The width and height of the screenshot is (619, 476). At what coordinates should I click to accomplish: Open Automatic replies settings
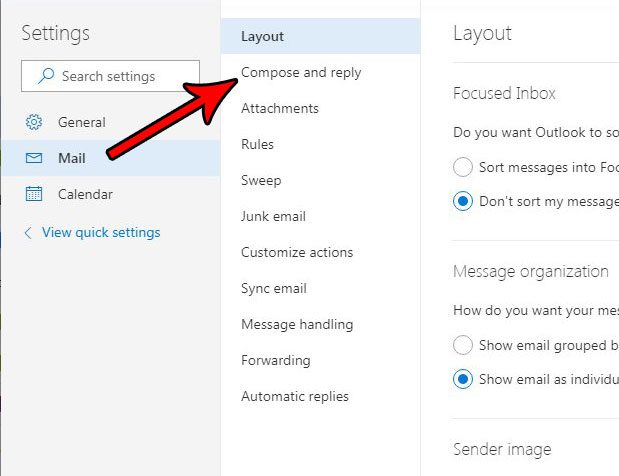pos(295,396)
